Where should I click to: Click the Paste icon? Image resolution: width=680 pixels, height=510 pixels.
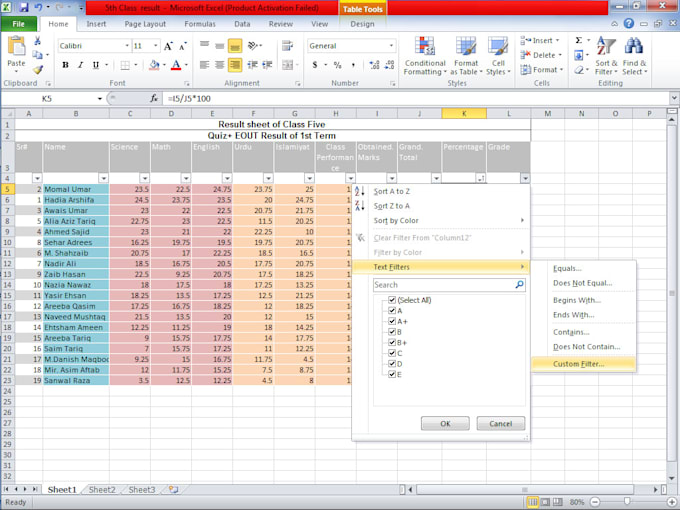(x=16, y=46)
